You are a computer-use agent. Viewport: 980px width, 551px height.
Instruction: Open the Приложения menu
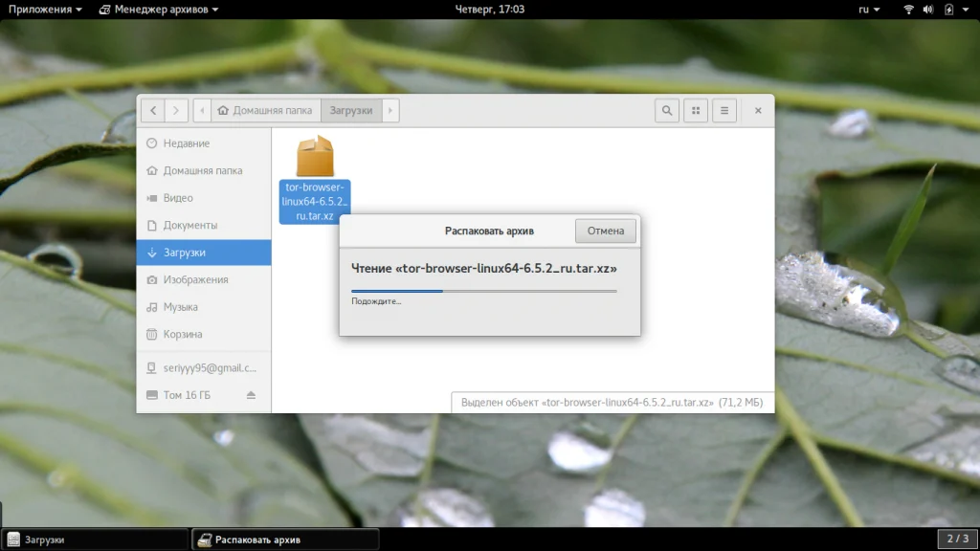(44, 10)
